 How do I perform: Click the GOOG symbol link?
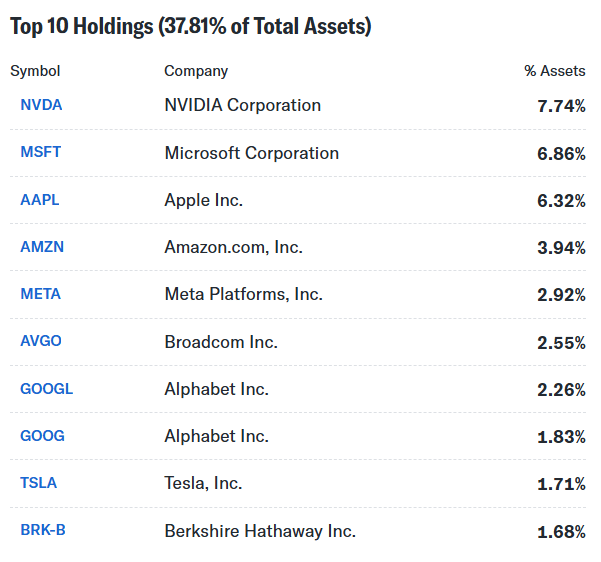point(42,436)
